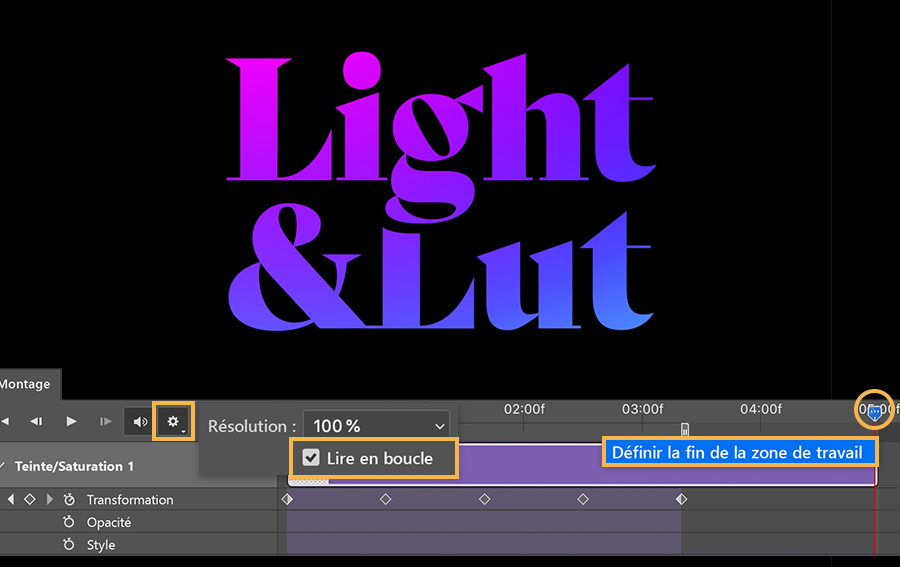Switch to the Montage tab
Screen dimensions: 900x567
coord(25,384)
